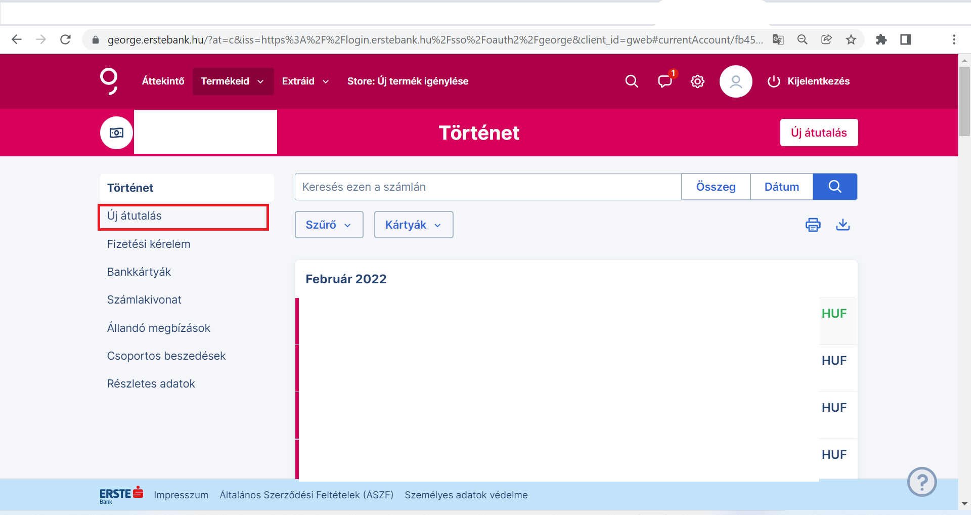Open user profile avatar
This screenshot has width=980, height=515.
click(x=735, y=81)
